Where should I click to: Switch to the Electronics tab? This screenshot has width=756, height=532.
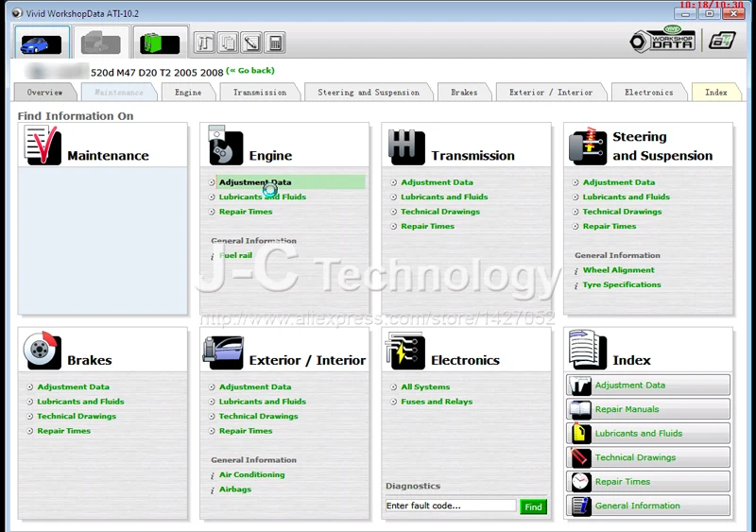point(649,92)
